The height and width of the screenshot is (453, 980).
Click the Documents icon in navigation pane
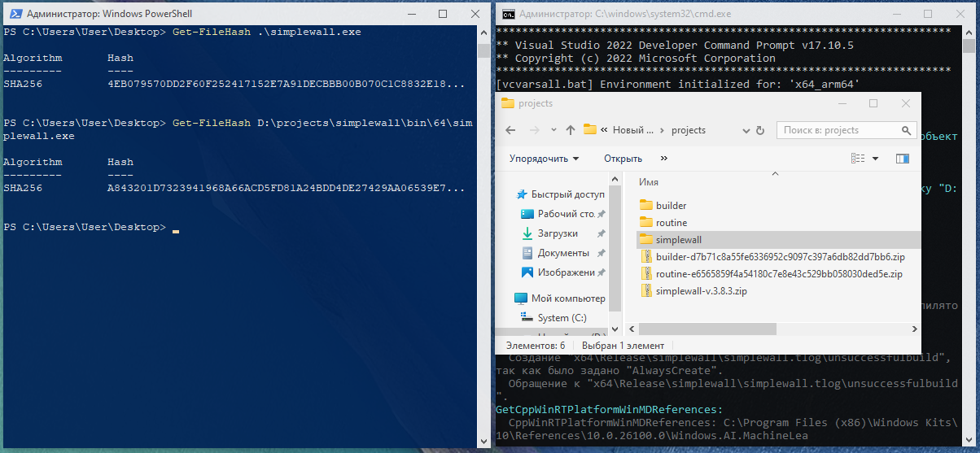tap(527, 253)
